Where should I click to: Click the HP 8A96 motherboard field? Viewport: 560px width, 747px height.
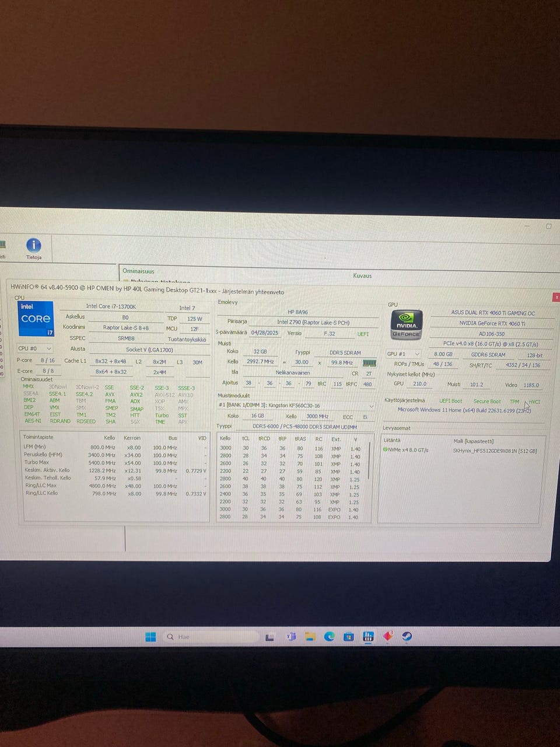pyautogui.click(x=297, y=312)
